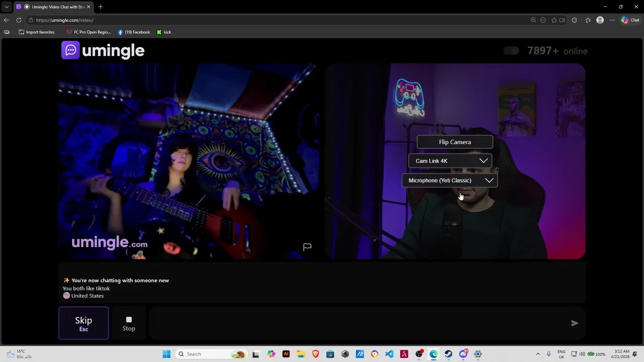Open the Settings gear taskbar icon
The width and height of the screenshot is (644, 362).
478,354
